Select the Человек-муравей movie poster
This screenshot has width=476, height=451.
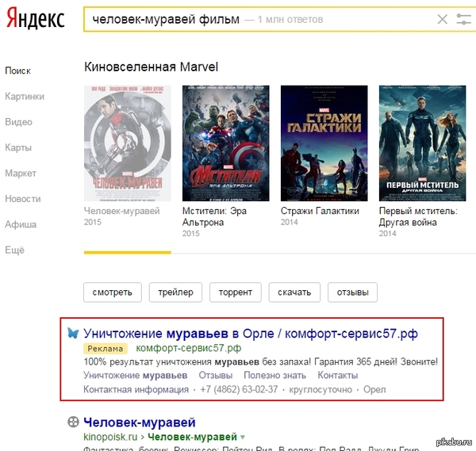coord(128,143)
